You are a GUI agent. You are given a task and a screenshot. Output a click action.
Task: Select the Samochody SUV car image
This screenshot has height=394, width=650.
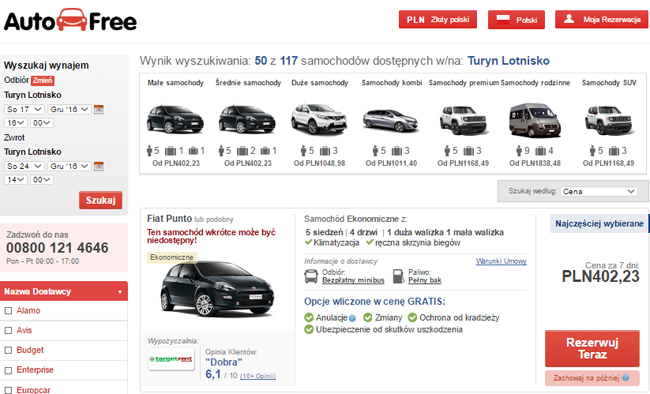click(x=609, y=119)
